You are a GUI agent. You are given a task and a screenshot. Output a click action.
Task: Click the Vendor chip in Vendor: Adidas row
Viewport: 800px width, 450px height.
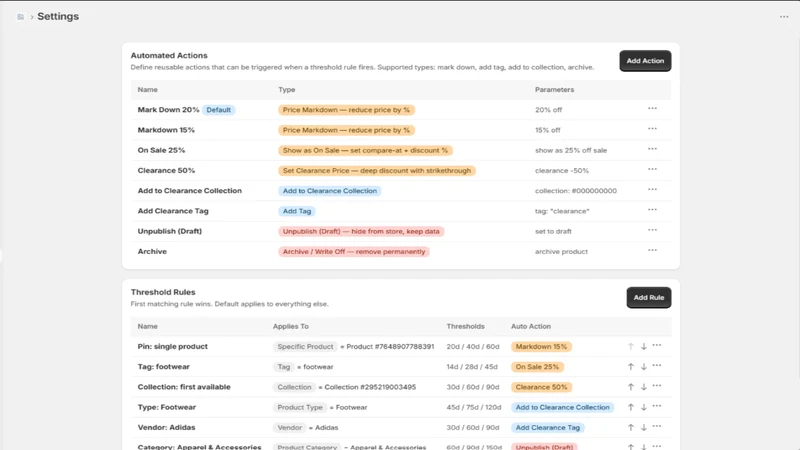pyautogui.click(x=289, y=428)
